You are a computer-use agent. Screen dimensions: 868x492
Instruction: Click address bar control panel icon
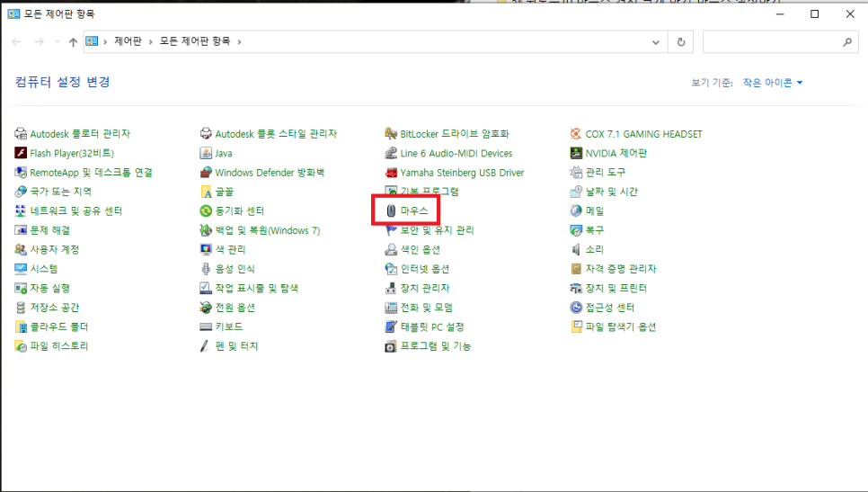point(92,41)
